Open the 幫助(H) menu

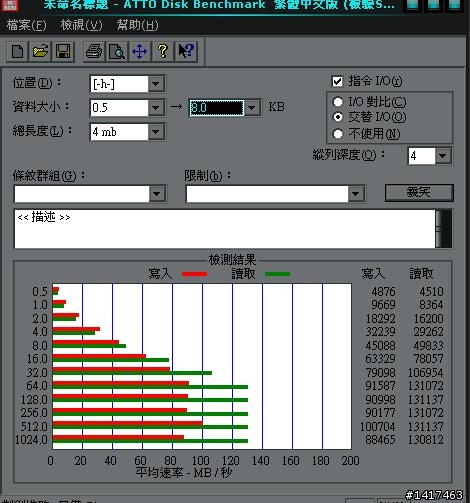tap(138, 25)
